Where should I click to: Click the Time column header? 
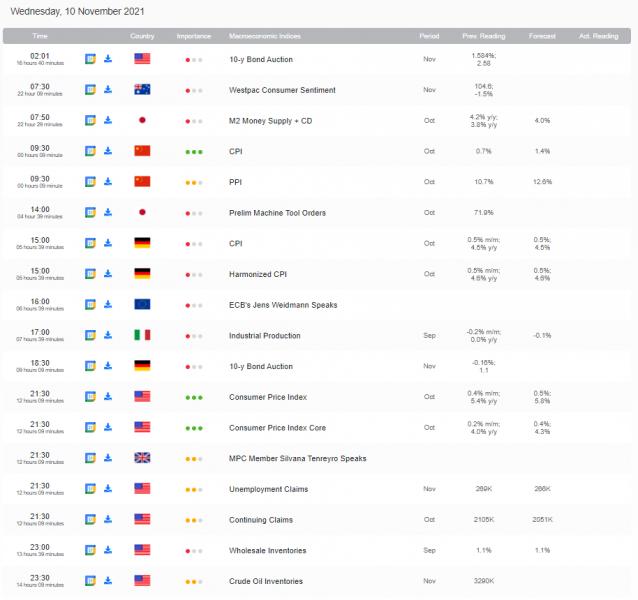tap(40, 35)
